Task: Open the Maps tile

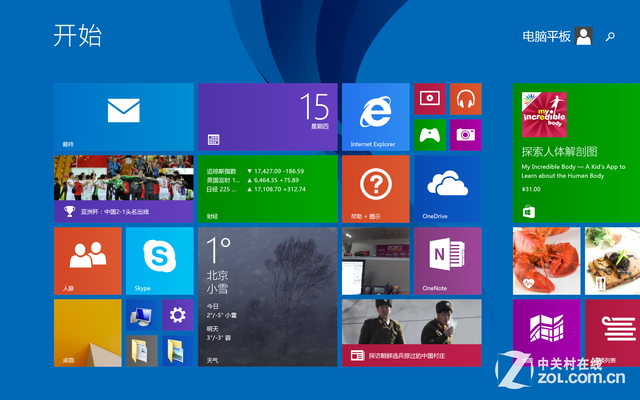Action: [547, 333]
